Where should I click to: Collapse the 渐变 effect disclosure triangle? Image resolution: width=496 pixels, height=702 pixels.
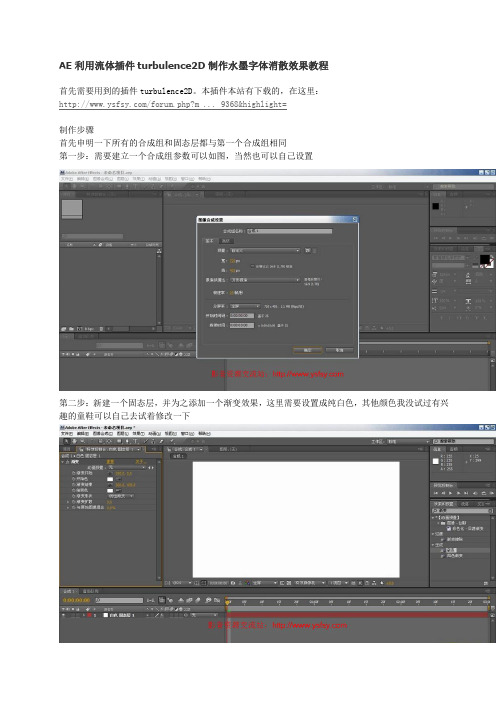coord(62,462)
